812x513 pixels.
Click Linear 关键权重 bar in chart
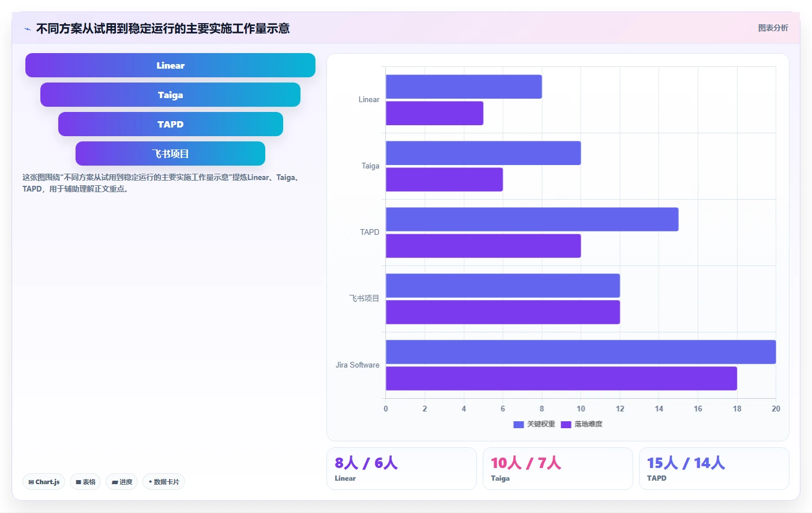(464, 87)
